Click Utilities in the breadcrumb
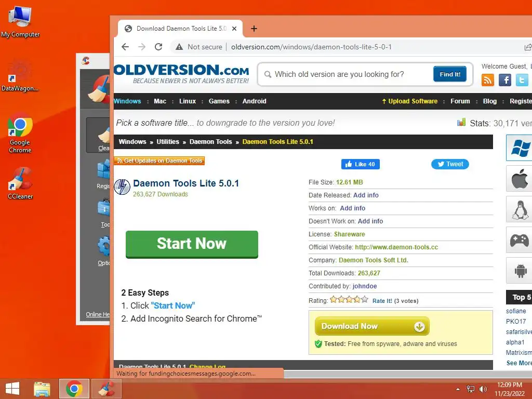Screen dimensions: 532x399 click(x=168, y=142)
